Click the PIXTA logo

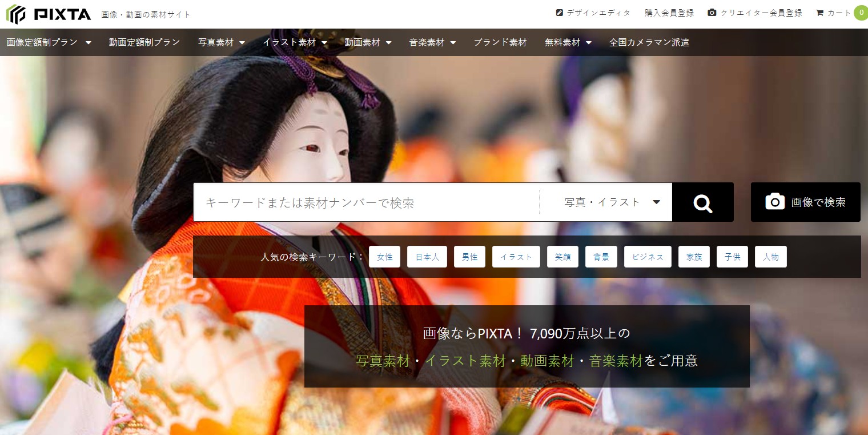click(48, 13)
